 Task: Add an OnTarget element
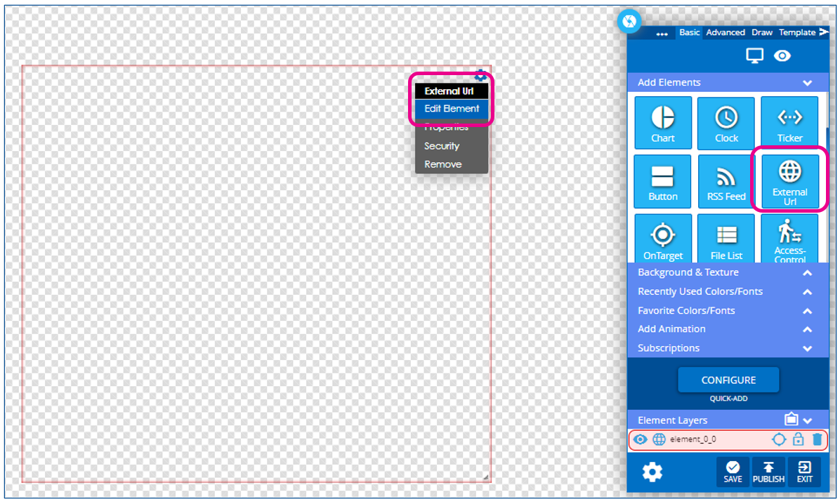click(x=662, y=239)
